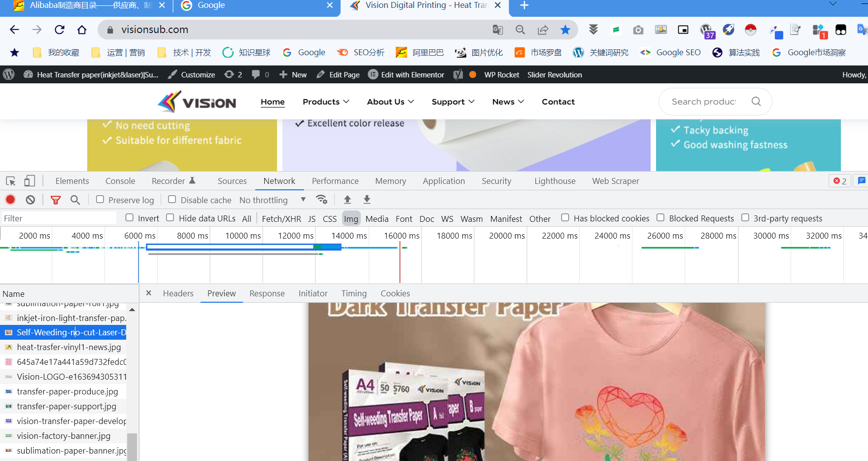Open Customize in the WP admin bar
Image resolution: width=868 pixels, height=461 pixels.
click(x=192, y=75)
